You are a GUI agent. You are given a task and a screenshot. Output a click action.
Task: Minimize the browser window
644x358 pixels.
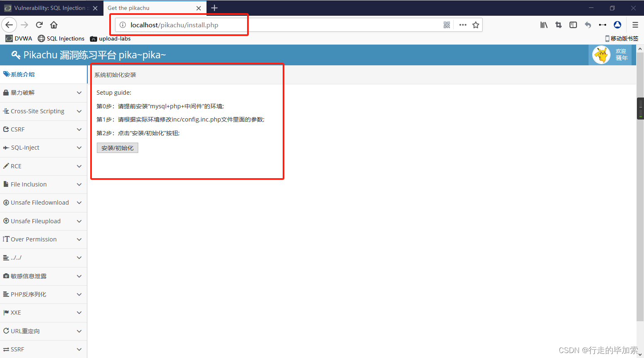[591, 8]
